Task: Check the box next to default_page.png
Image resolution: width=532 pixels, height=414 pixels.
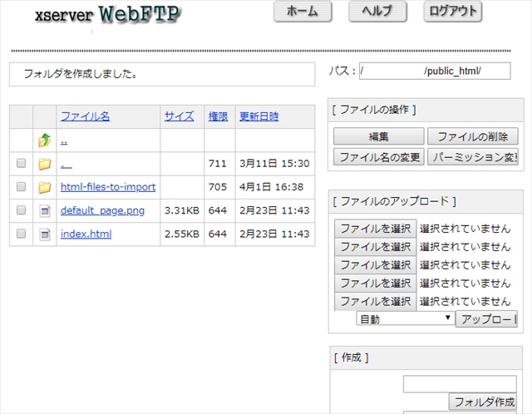Action: tap(21, 210)
